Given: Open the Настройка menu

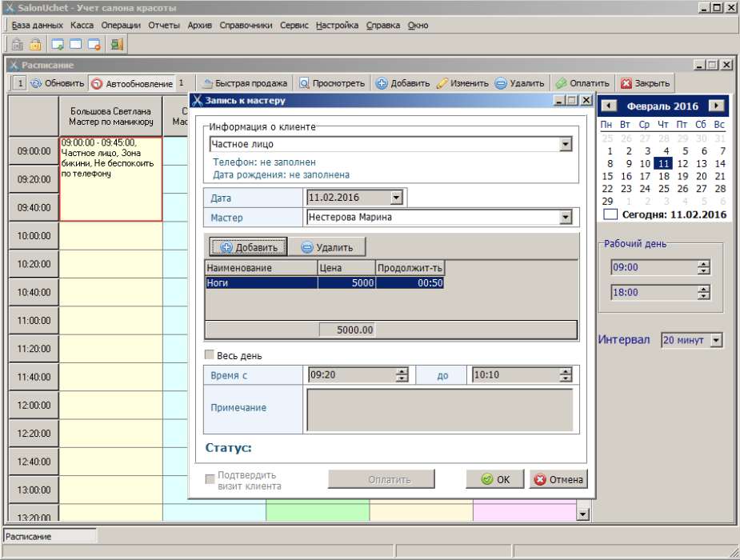Looking at the screenshot, I should [337, 26].
